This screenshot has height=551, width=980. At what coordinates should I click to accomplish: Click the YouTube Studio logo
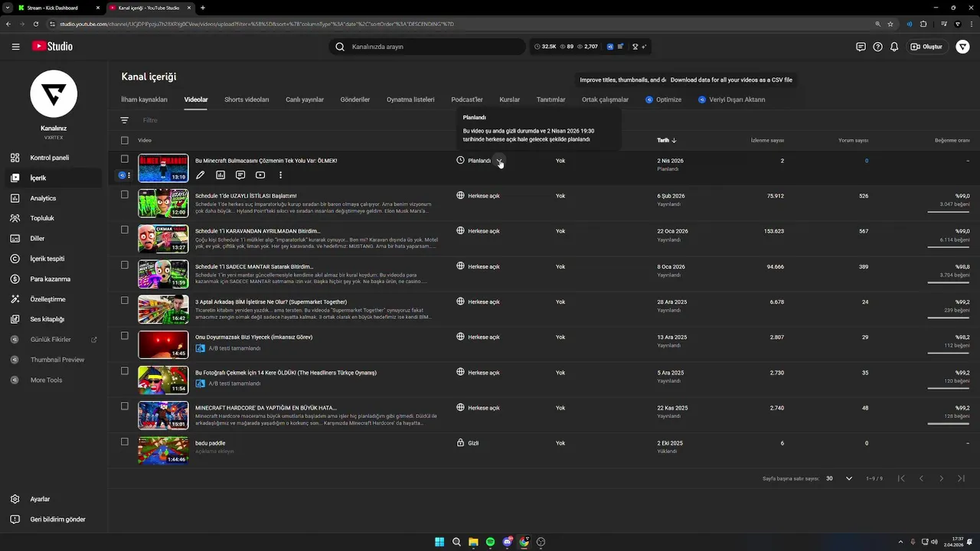tap(52, 47)
